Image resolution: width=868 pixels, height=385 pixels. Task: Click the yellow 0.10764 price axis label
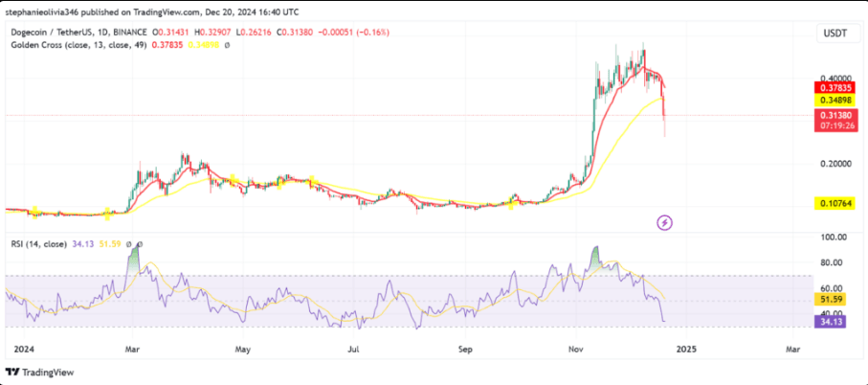(835, 203)
